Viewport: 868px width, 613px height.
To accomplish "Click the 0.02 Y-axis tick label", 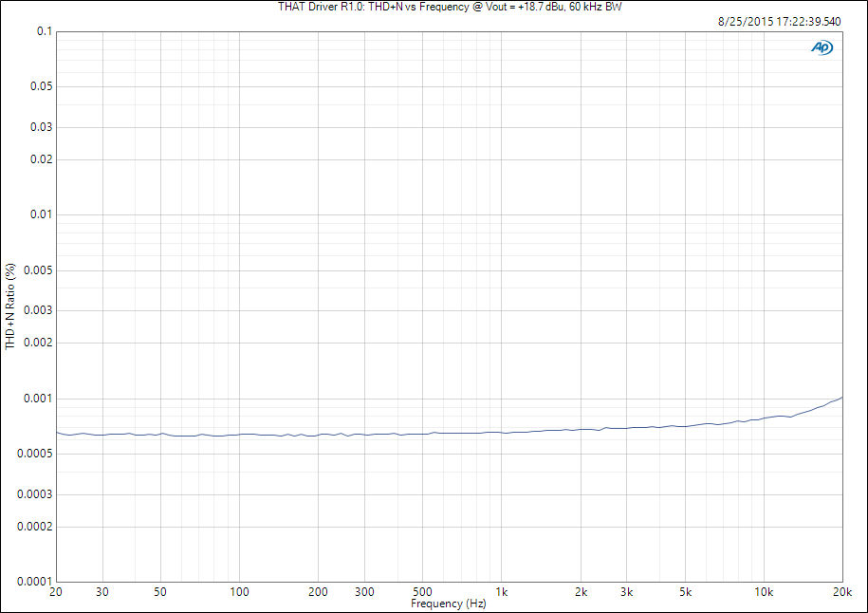I will pos(42,159).
